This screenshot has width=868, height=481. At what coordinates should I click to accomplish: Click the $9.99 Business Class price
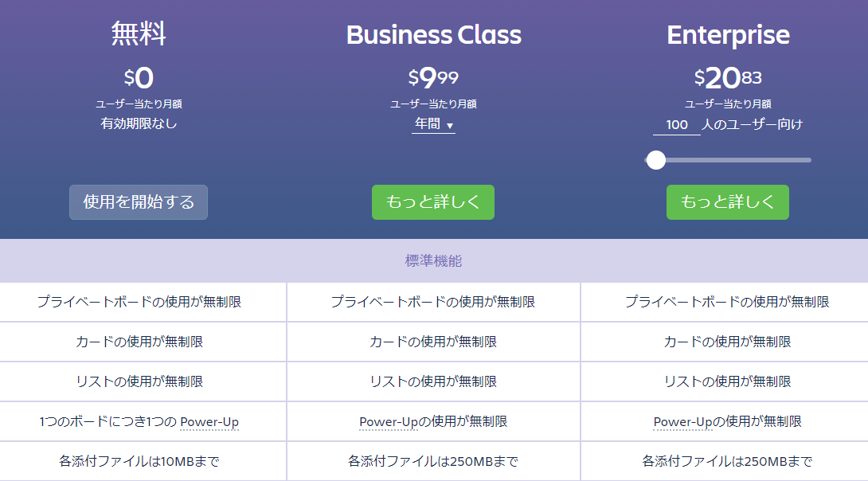click(x=433, y=77)
